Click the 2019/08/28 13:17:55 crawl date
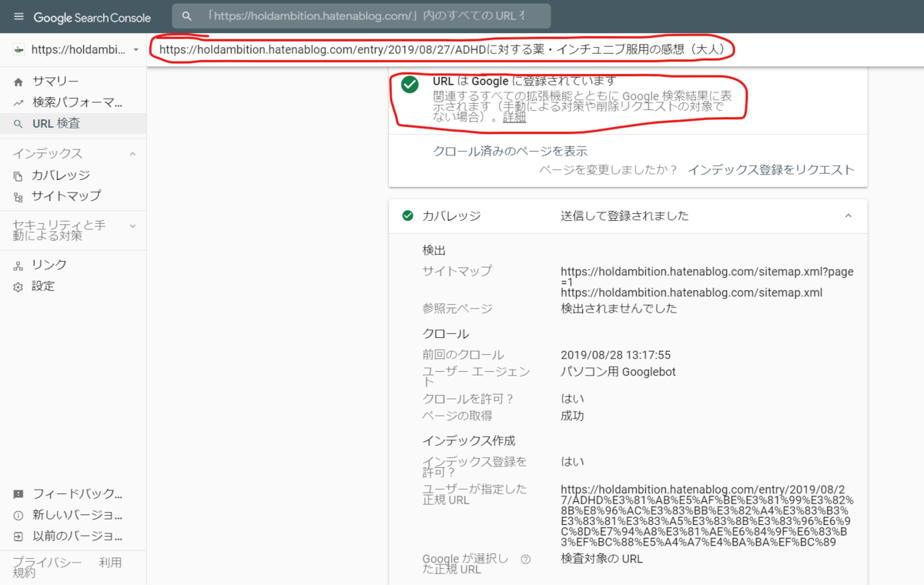The width and height of the screenshot is (924, 585). [x=615, y=355]
